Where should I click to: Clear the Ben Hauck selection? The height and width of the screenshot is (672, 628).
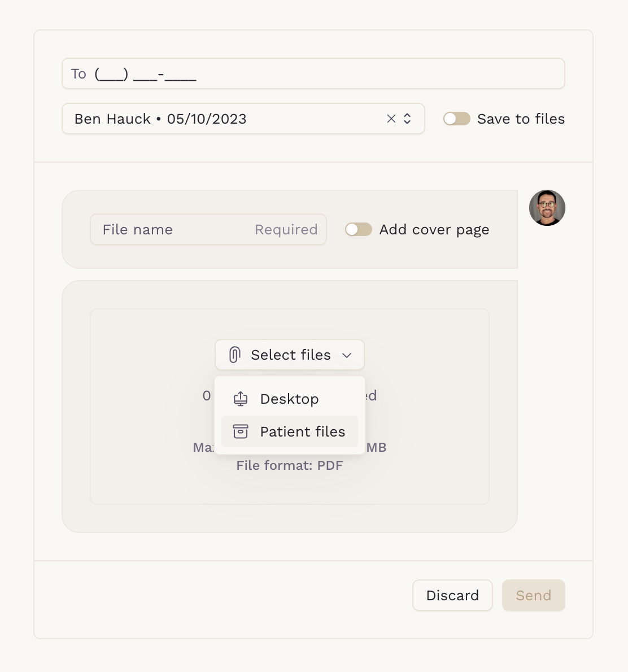(391, 119)
